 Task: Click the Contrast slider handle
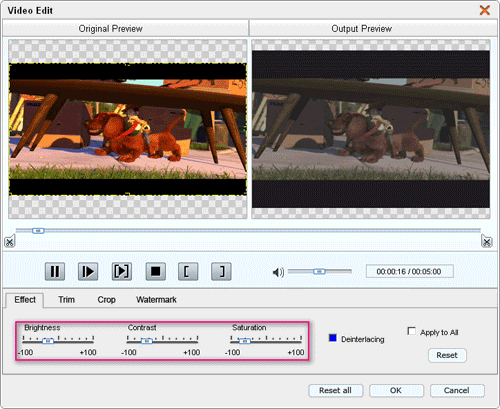point(147,341)
